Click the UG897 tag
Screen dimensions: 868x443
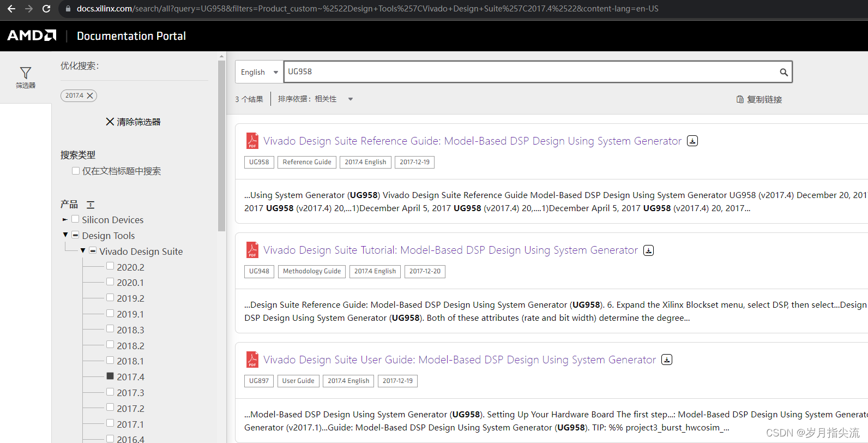[259, 381]
